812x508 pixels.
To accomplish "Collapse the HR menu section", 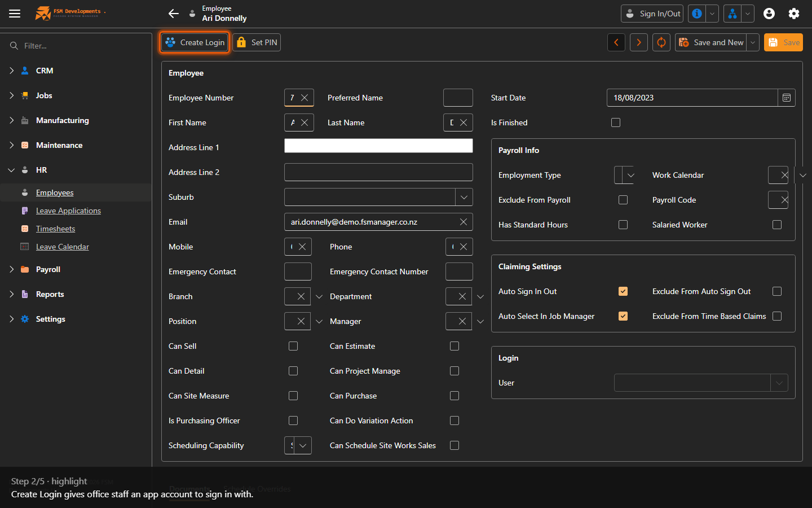I will click(x=11, y=170).
